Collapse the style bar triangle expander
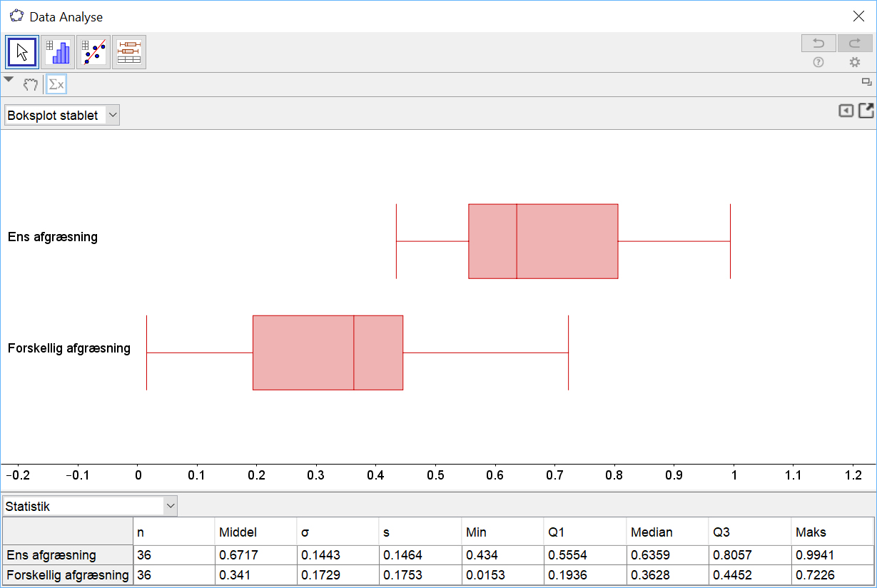 pyautogui.click(x=9, y=80)
